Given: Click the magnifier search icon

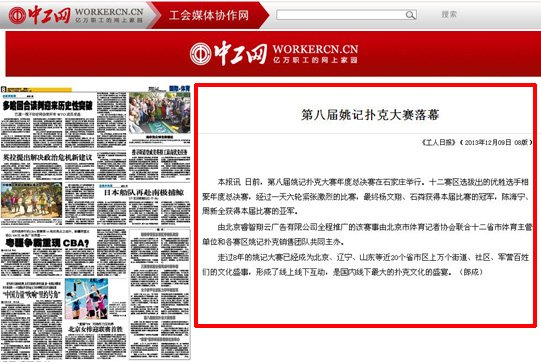Looking at the screenshot, I should tap(410, 15).
